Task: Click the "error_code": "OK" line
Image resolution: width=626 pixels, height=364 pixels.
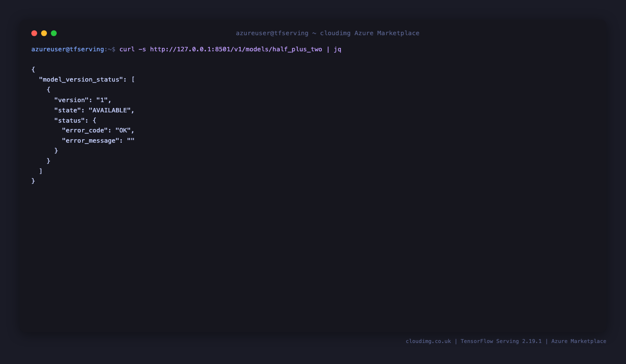Action: (x=98, y=130)
